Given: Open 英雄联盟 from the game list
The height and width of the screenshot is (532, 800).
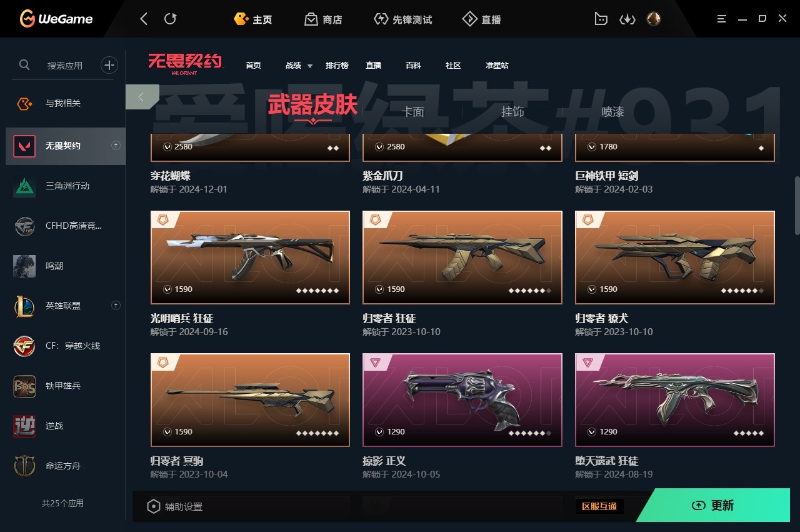Looking at the screenshot, I should (66, 306).
